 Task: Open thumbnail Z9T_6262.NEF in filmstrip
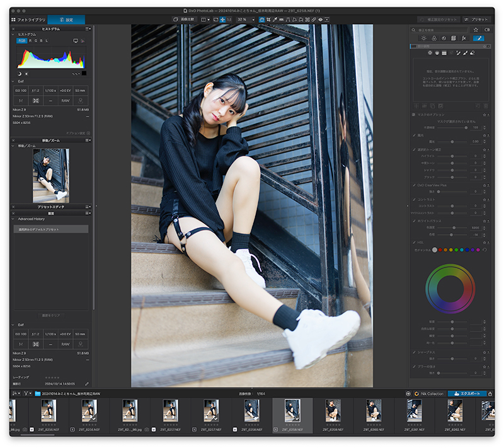pos(455,411)
